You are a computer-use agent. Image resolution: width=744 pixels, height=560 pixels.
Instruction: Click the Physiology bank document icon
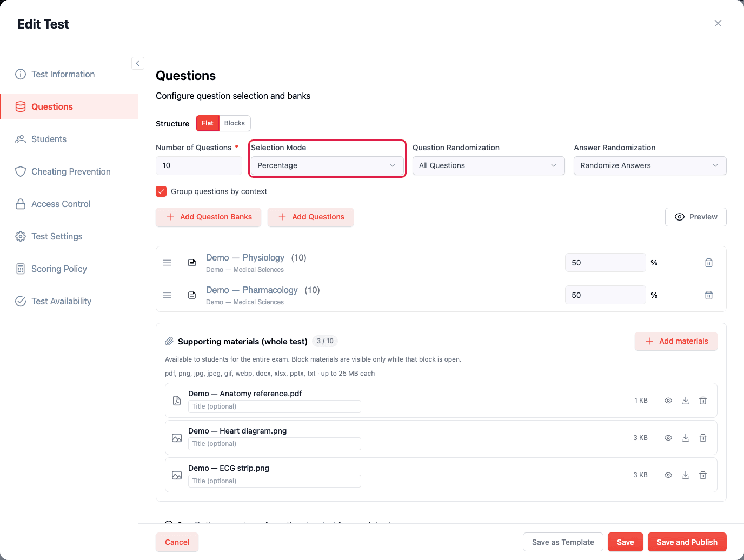click(x=192, y=263)
